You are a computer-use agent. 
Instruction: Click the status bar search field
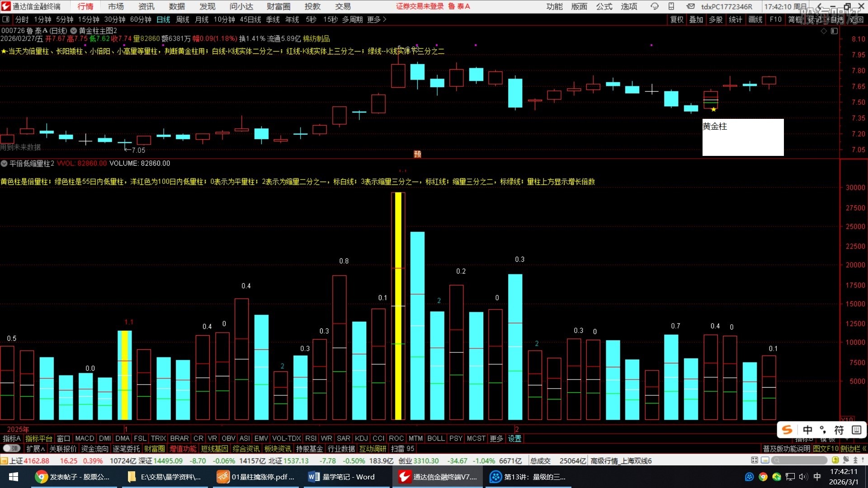(799, 460)
